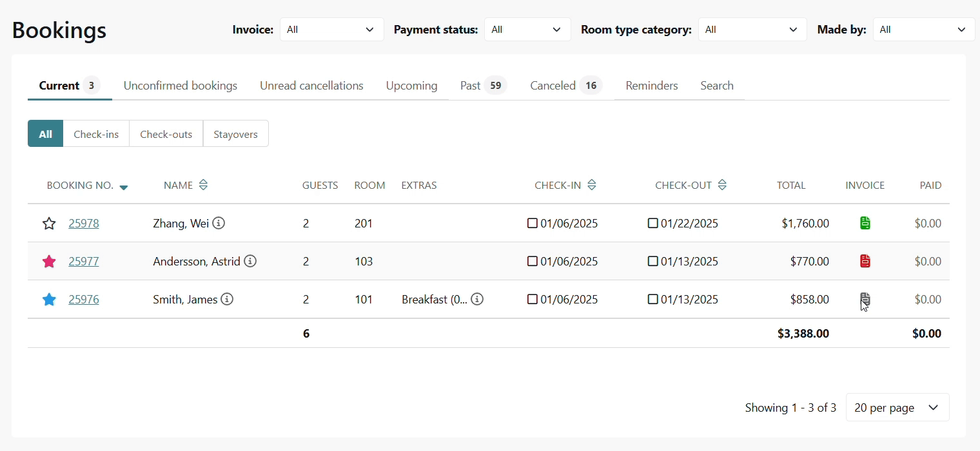Click green invoice icon for Zhang, Wei
This screenshot has width=980, height=451.
click(865, 224)
